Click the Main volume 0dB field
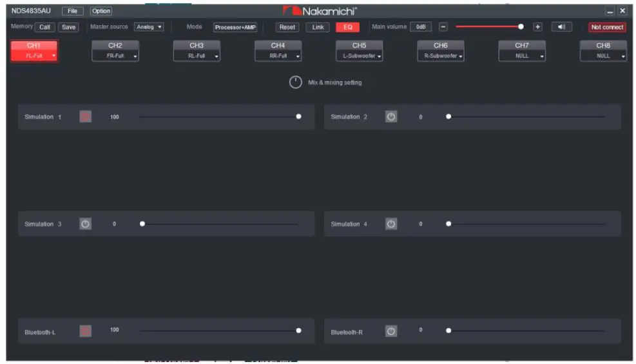636x364 pixels. [421, 27]
